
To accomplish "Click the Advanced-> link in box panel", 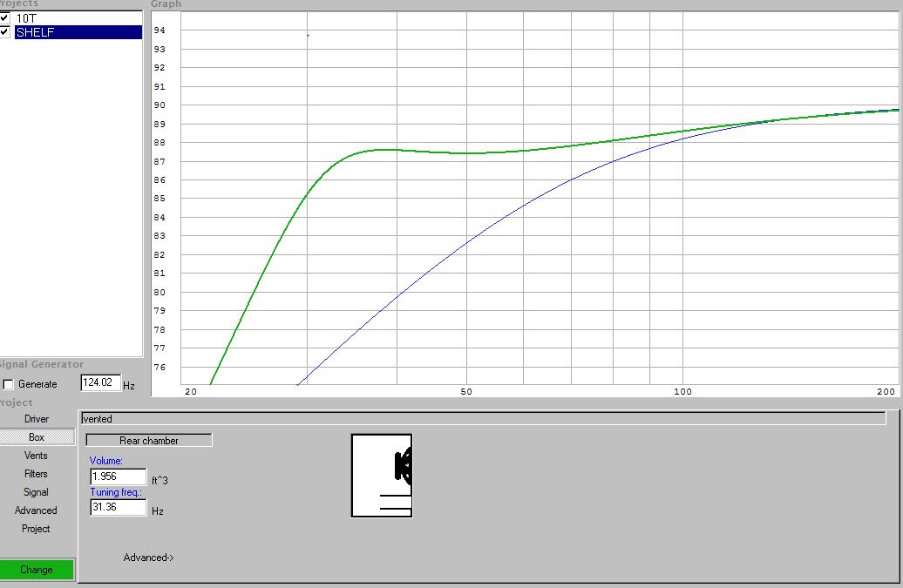I will (x=148, y=558).
